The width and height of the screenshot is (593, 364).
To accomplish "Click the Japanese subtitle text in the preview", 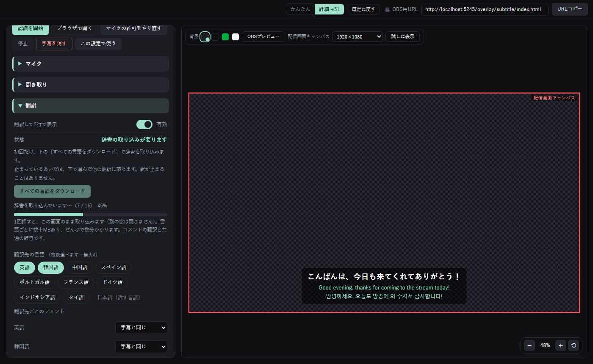I will [384, 276].
